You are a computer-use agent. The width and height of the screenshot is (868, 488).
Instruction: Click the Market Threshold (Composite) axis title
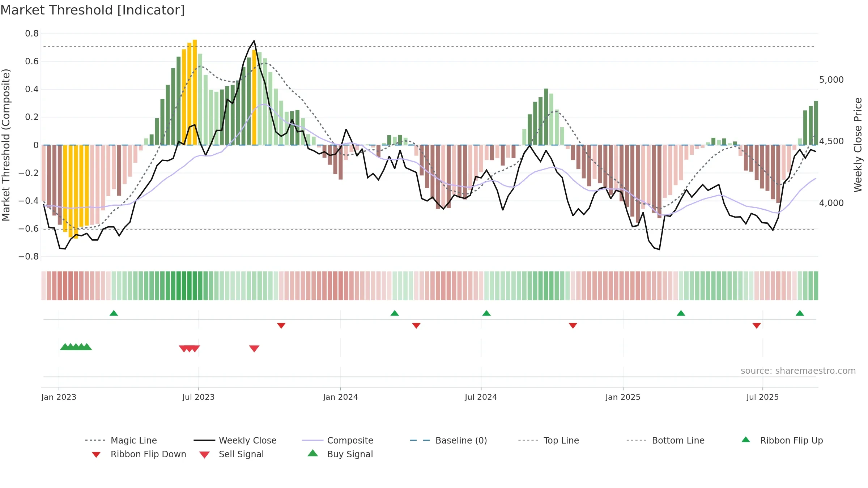6,145
